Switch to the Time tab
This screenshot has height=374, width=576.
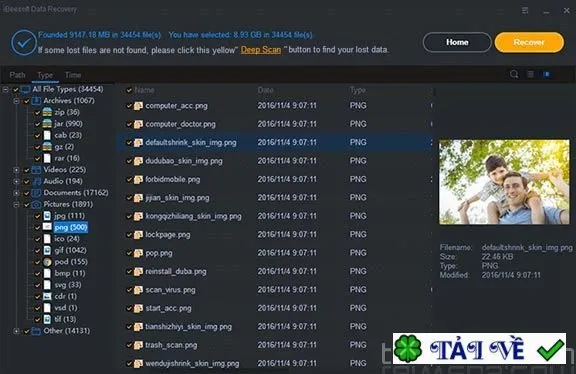click(x=73, y=75)
